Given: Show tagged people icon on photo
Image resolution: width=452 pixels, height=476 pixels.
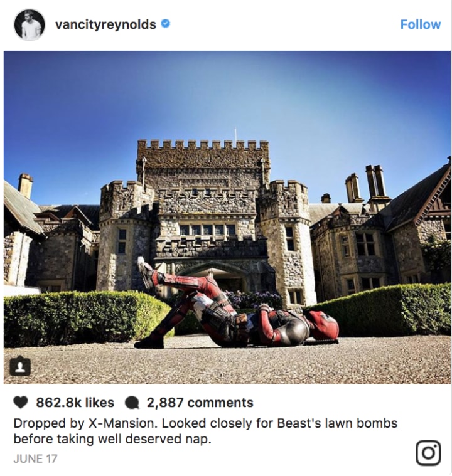Looking at the screenshot, I should pos(20,368).
